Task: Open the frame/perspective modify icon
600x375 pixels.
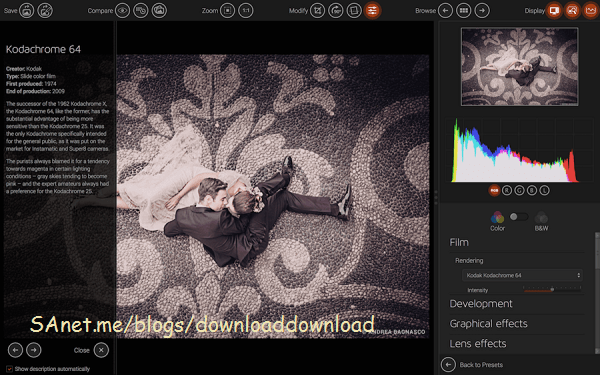Action: click(x=354, y=10)
